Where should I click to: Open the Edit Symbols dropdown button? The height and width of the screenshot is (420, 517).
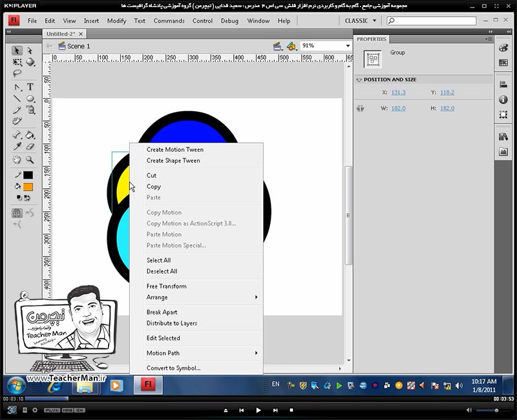pos(291,46)
